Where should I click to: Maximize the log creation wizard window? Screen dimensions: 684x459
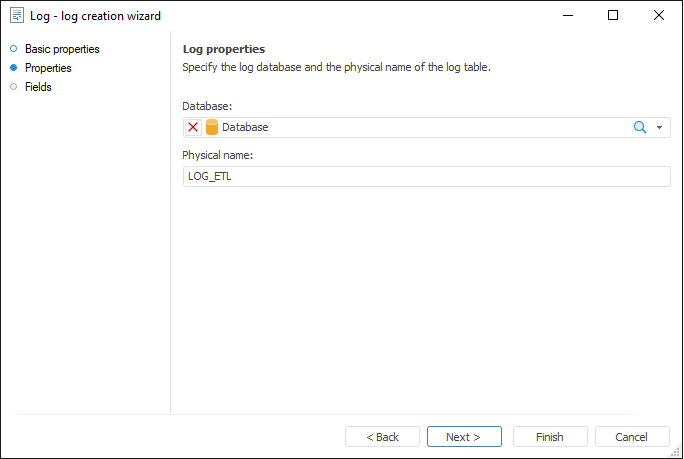pyautogui.click(x=613, y=16)
